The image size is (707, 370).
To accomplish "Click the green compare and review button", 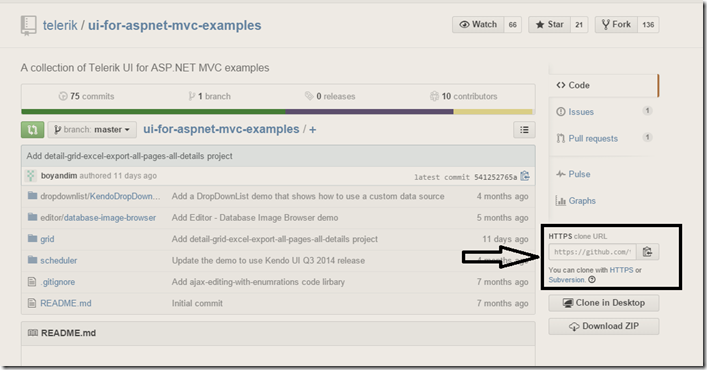I will (32, 130).
